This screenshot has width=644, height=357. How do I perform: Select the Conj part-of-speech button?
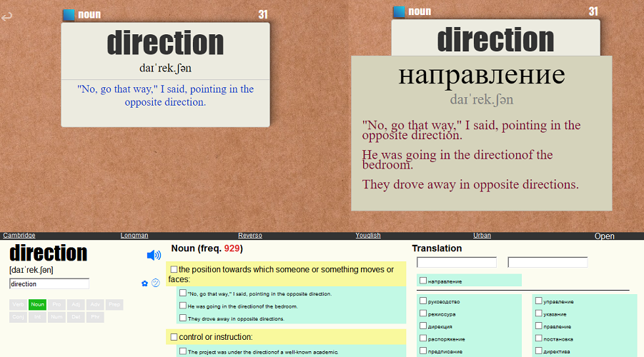pos(18,317)
